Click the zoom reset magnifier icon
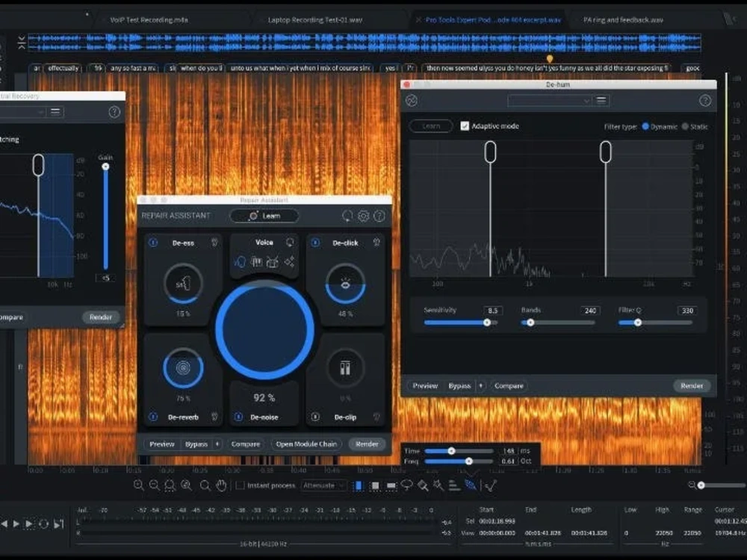The height and width of the screenshot is (560, 747). [186, 485]
